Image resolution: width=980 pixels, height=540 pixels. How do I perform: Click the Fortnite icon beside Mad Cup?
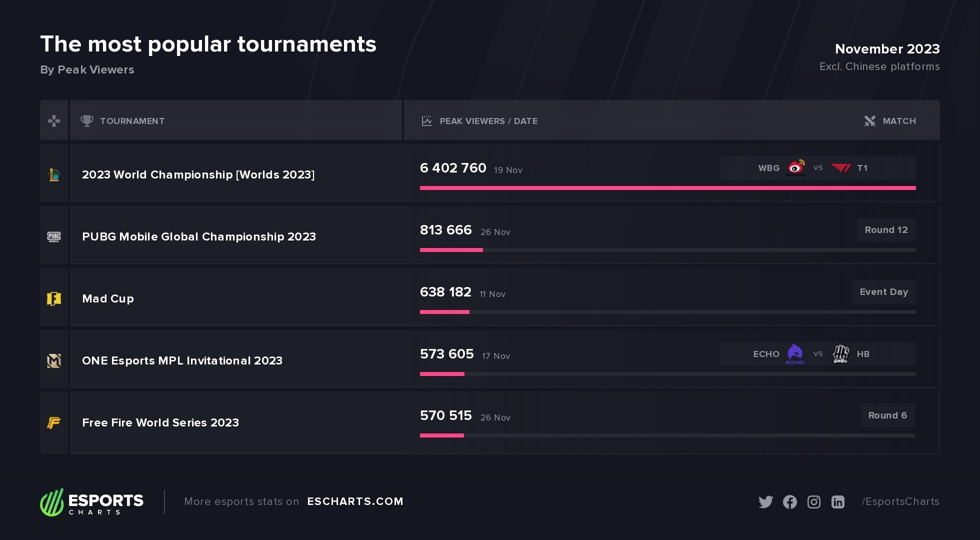[x=54, y=298]
